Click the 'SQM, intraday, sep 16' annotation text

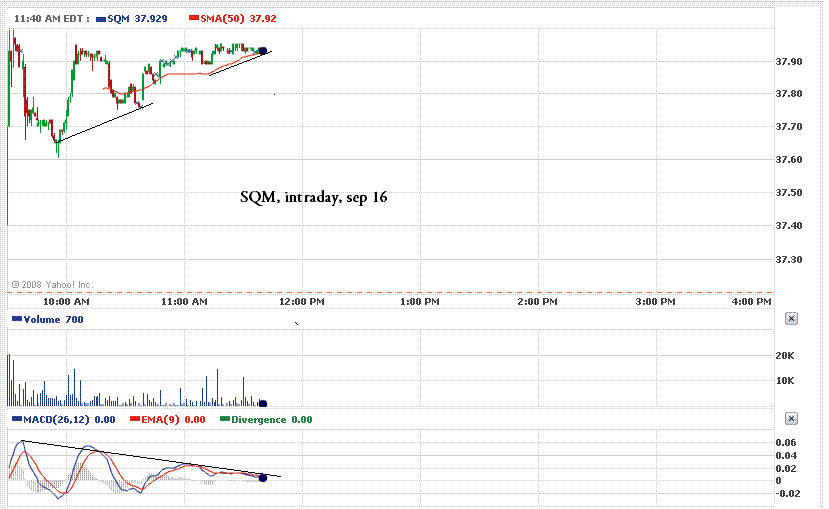point(314,198)
